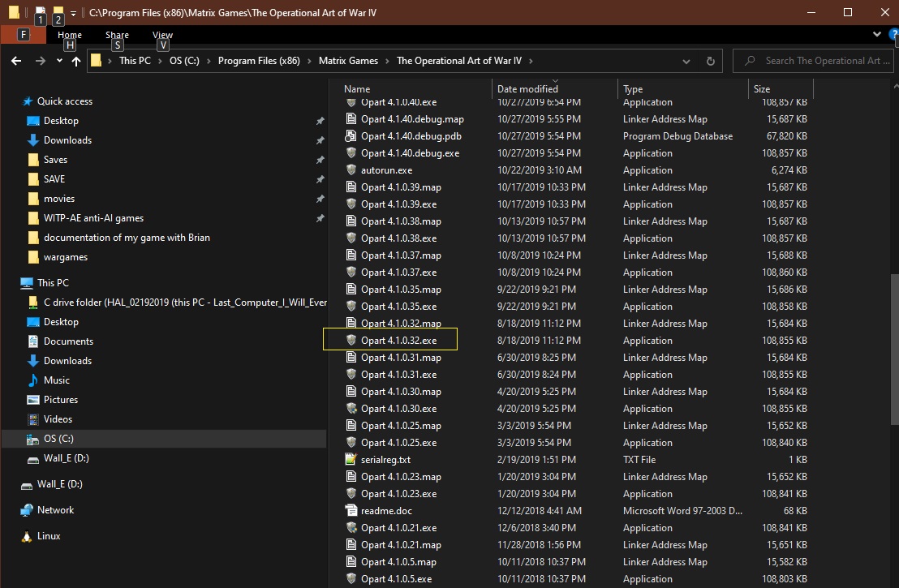Click the OS (C:) drive icon

point(32,439)
